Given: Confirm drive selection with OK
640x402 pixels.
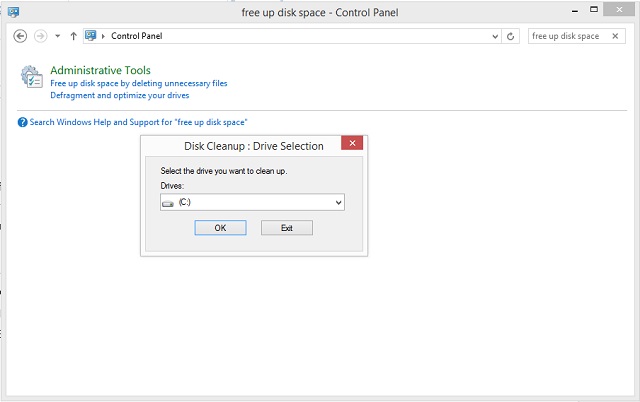Looking at the screenshot, I should (220, 228).
